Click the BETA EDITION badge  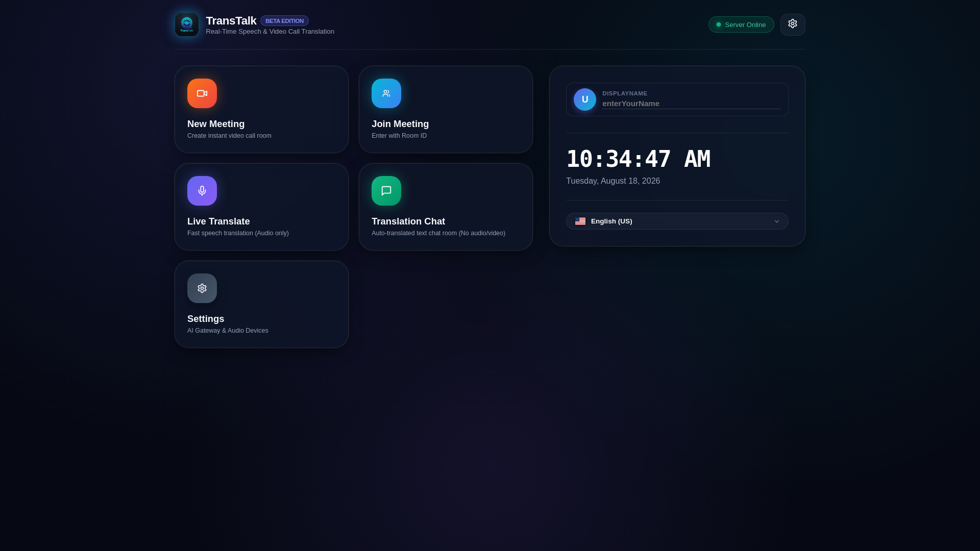click(x=284, y=21)
